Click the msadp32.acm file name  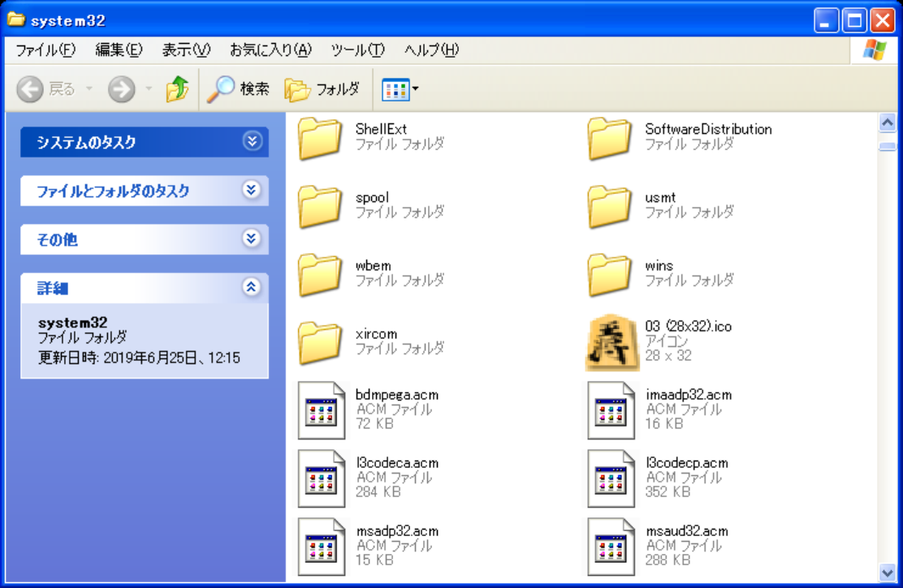coord(397,530)
